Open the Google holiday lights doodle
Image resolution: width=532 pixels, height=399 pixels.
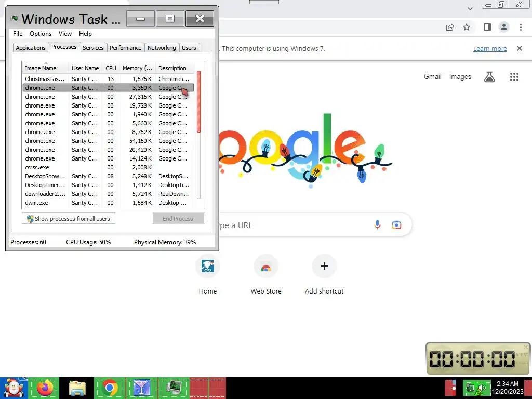(305, 151)
